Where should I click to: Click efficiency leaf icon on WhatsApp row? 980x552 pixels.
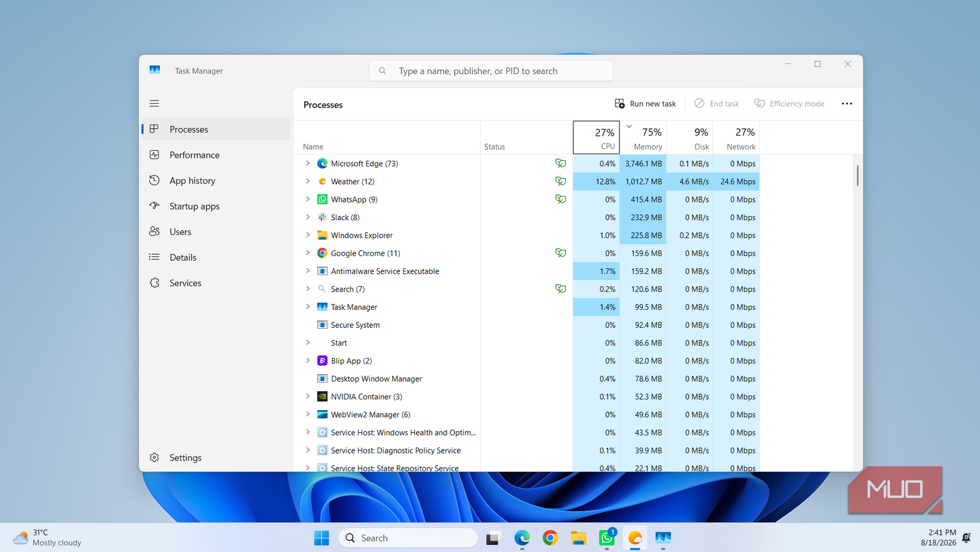560,199
